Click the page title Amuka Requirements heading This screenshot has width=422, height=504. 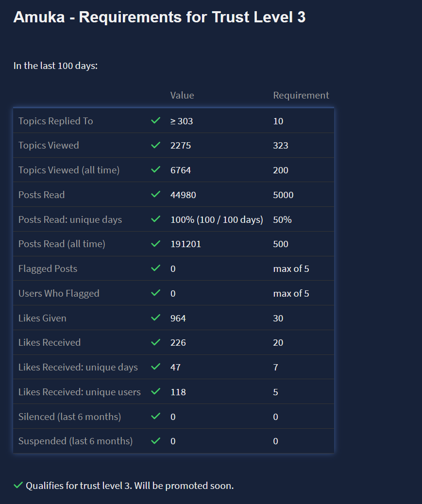[x=159, y=17]
